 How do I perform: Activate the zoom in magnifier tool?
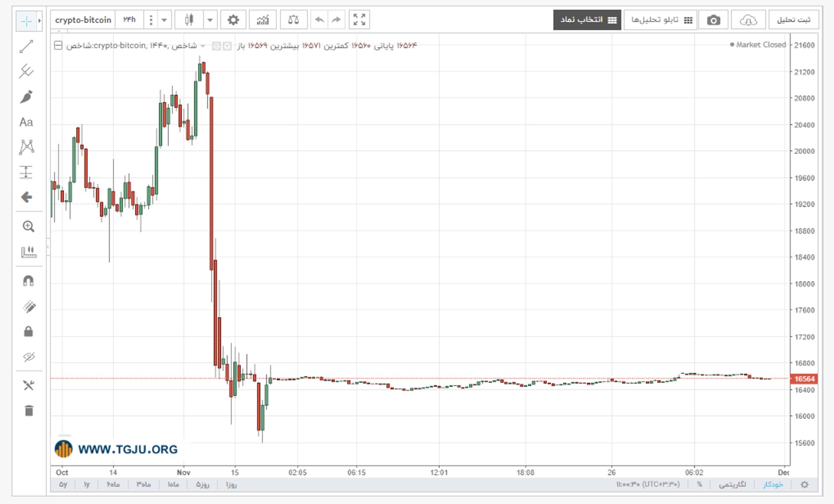point(28,226)
